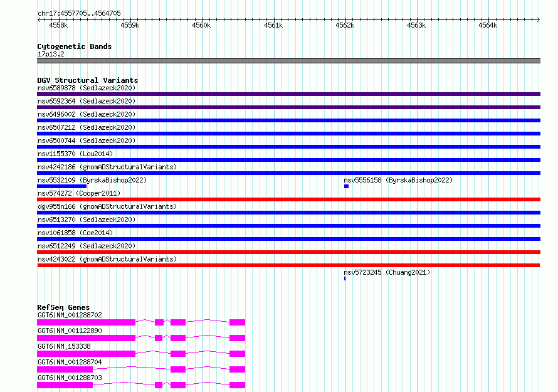This screenshot has width=558, height=392.
Task: Click the gray 17p13.2 cytogenetic band bar
Action: click(288, 61)
